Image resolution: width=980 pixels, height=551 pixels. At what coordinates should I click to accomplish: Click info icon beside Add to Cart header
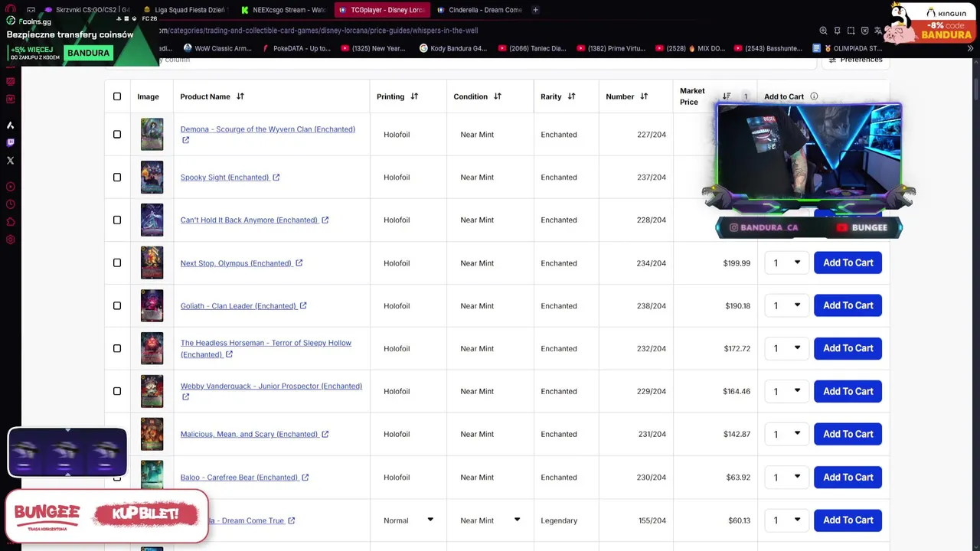click(x=814, y=96)
